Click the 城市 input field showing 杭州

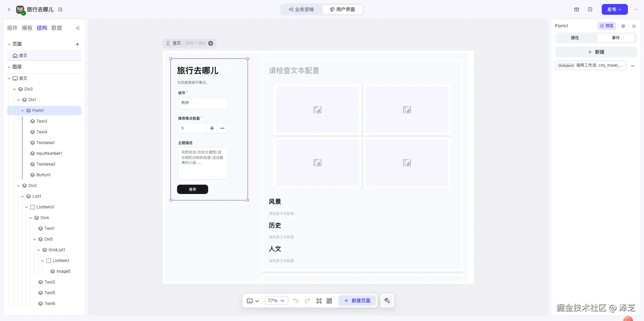(203, 103)
